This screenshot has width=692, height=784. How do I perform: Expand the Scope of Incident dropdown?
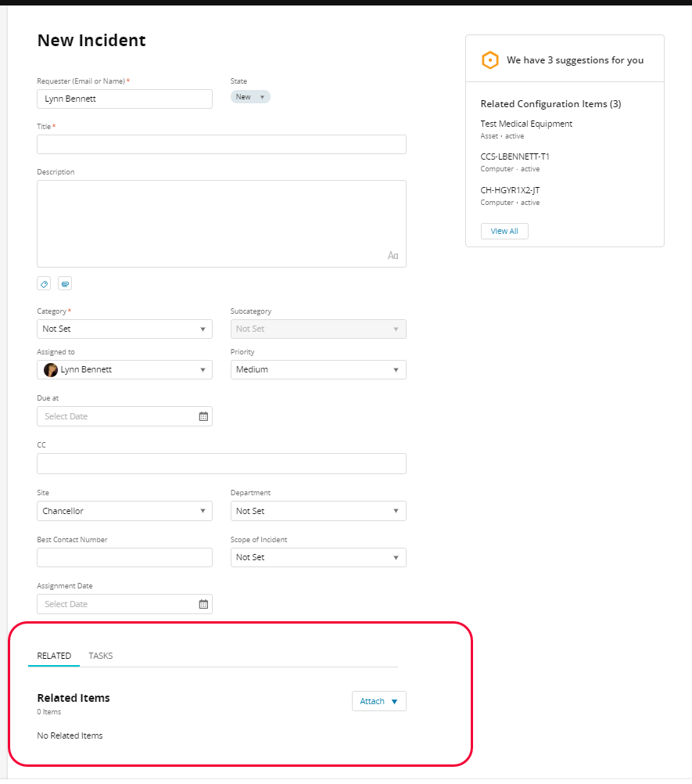pos(318,557)
